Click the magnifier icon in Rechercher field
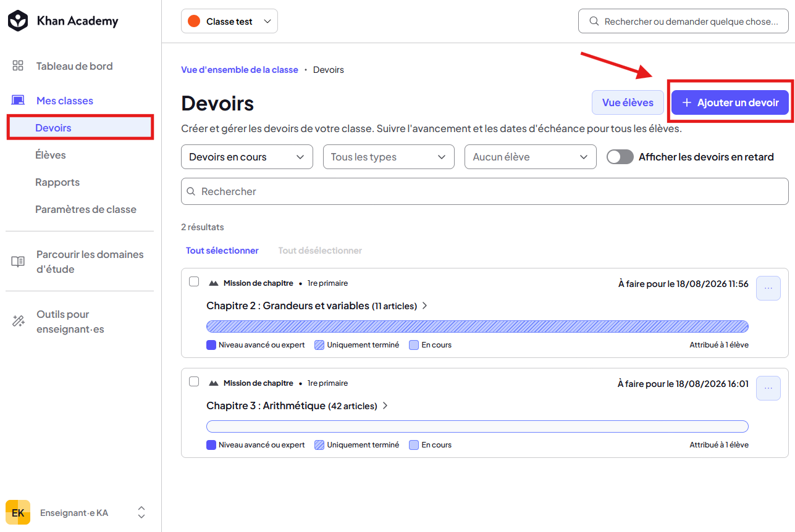Screen dimensions: 795x532 click(191, 191)
